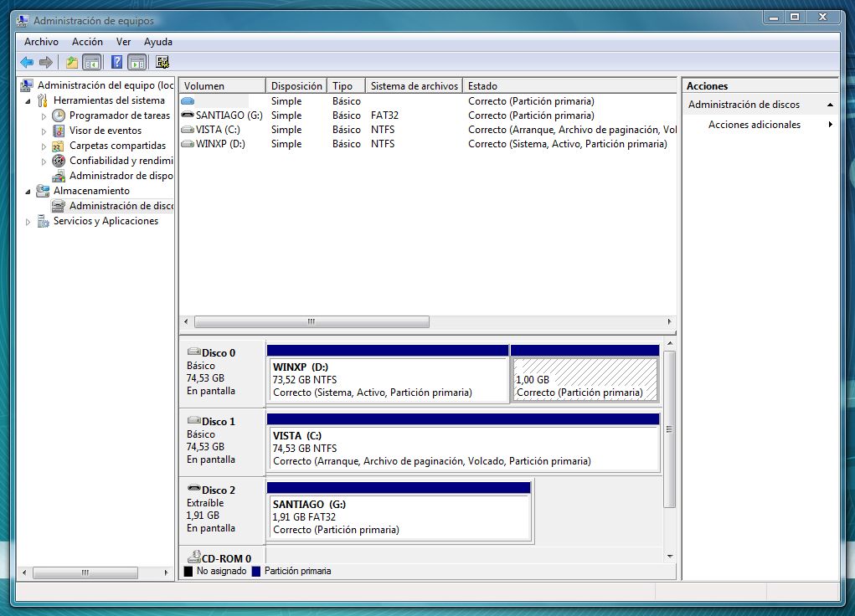Collapse the Herramientas del sistema node

point(28,100)
